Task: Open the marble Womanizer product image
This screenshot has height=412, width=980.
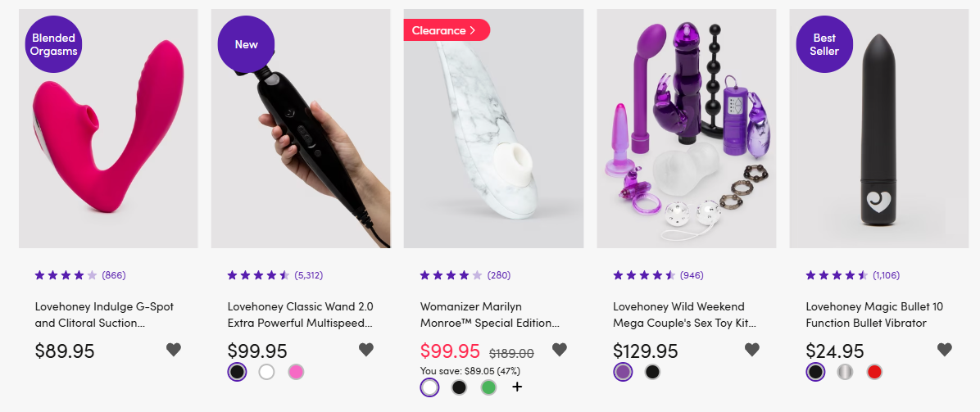Action: point(494,129)
